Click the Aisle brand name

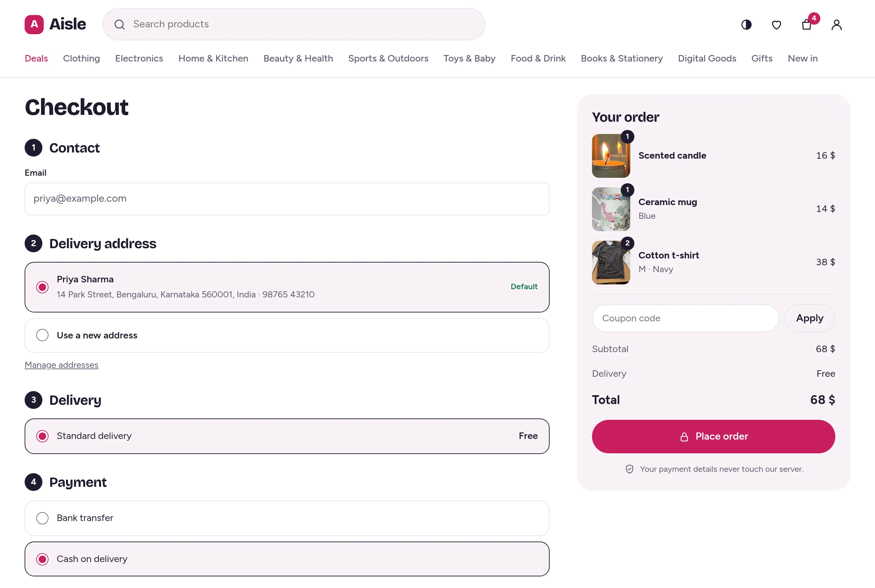click(68, 24)
